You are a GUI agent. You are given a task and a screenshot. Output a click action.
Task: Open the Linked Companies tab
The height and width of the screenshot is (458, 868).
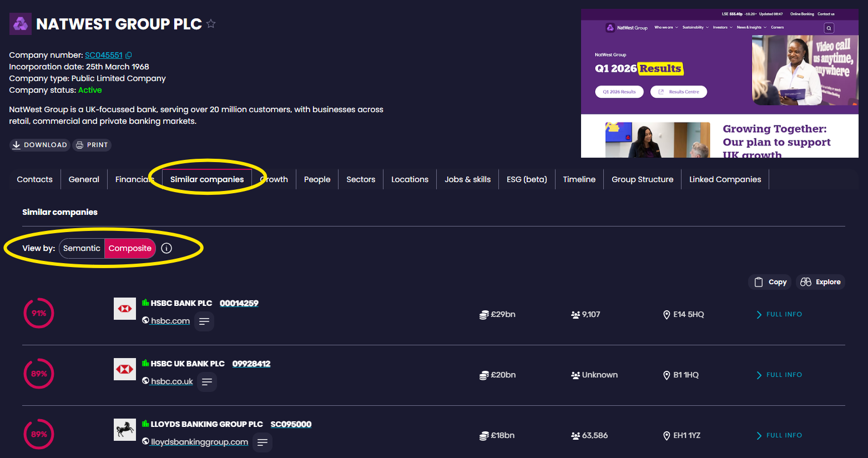[725, 179]
